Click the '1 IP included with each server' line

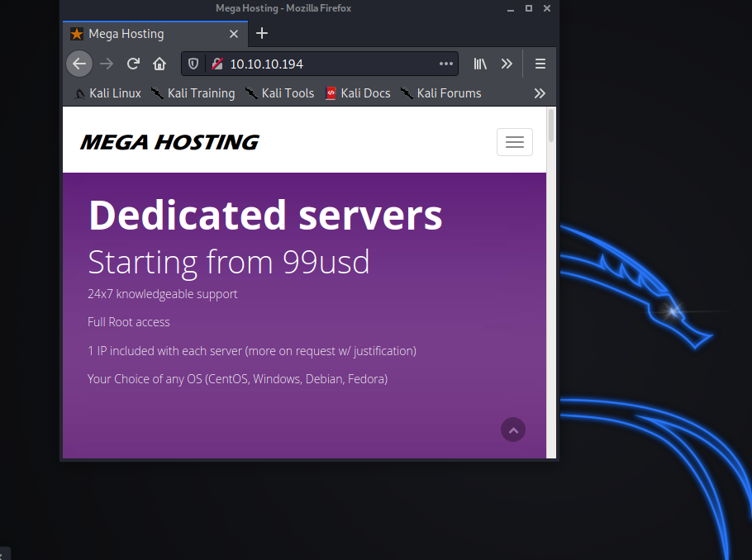point(252,351)
